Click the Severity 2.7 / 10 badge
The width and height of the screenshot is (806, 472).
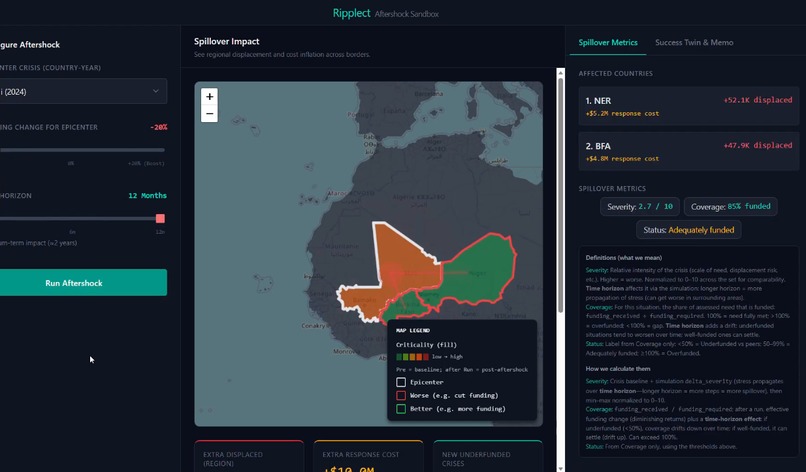click(x=640, y=207)
